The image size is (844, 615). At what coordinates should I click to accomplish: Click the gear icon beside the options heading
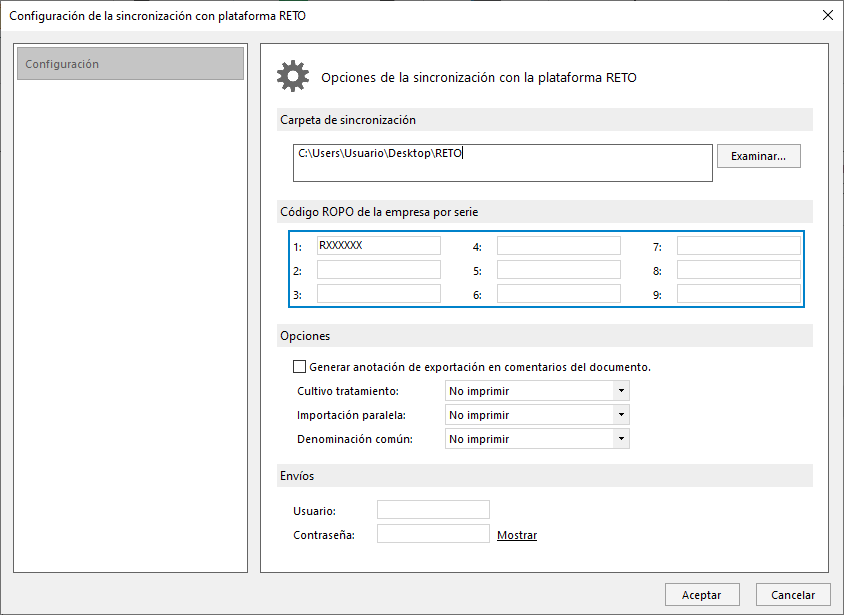click(293, 76)
